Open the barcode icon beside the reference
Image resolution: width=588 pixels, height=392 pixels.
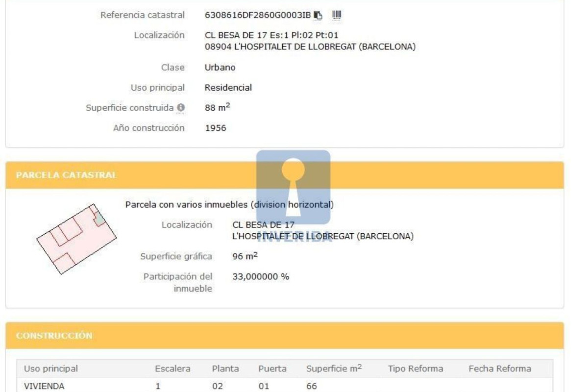point(336,15)
